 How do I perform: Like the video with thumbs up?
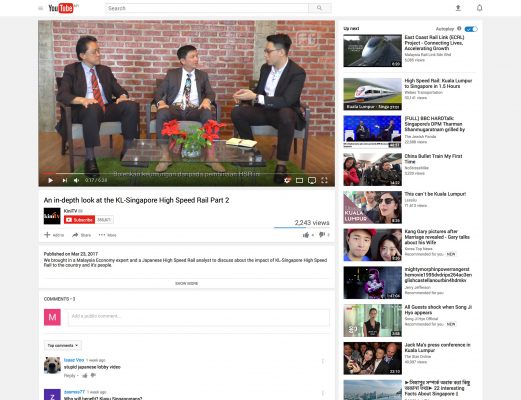tap(306, 235)
